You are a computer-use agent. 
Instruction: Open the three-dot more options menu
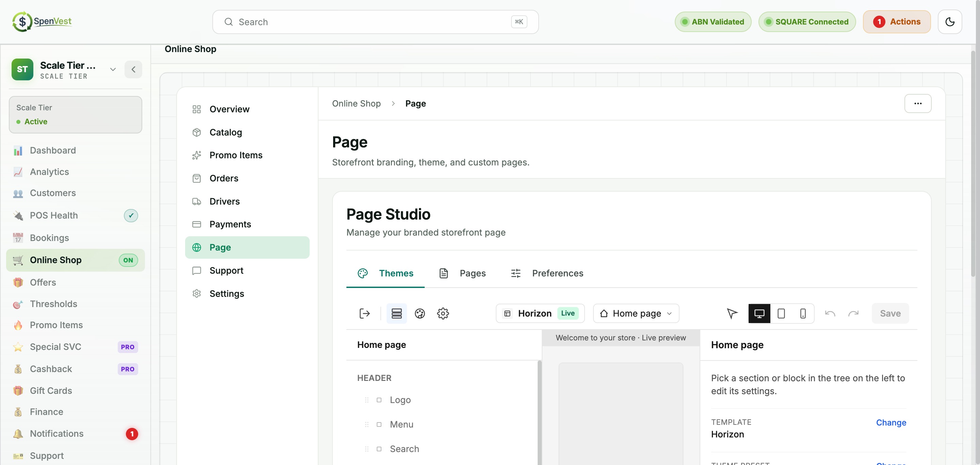click(918, 103)
